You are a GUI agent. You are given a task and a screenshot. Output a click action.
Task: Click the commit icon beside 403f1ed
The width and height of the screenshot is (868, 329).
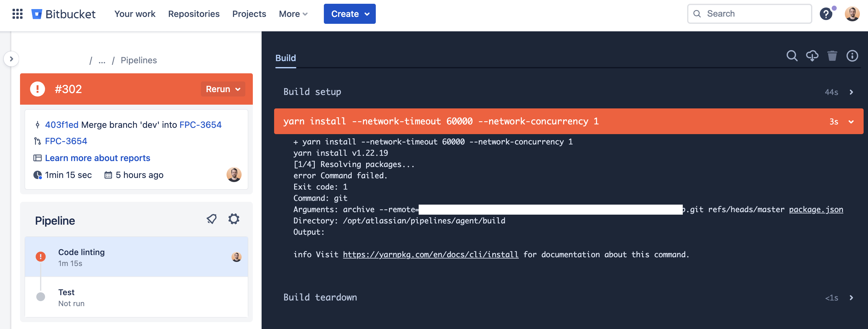point(38,125)
